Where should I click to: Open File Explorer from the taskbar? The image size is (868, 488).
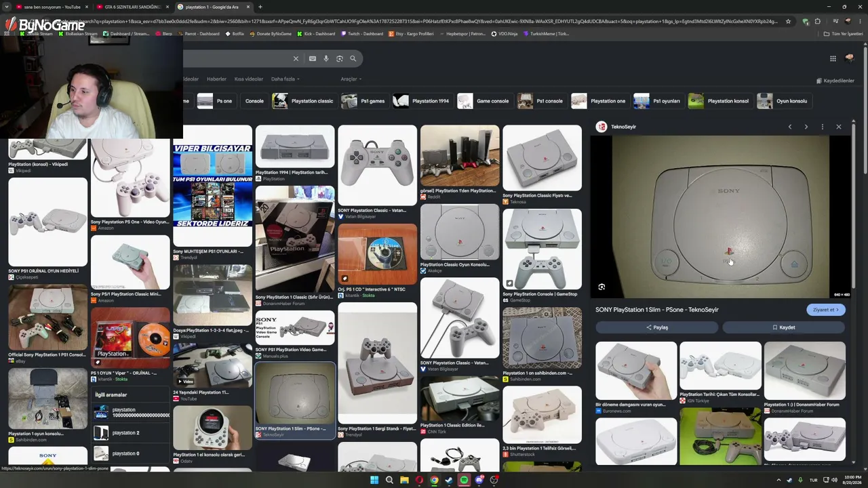[404, 481]
